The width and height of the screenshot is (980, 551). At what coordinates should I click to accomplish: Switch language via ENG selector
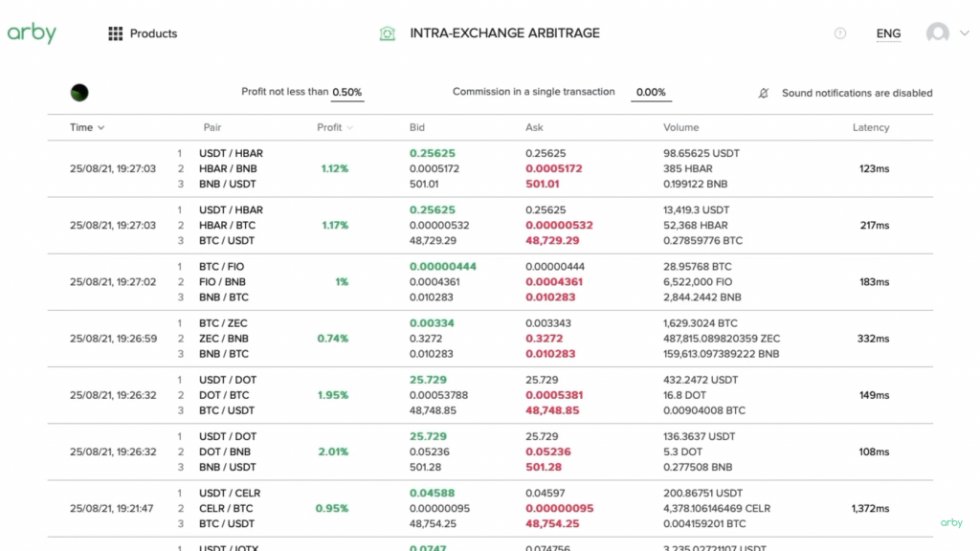888,33
